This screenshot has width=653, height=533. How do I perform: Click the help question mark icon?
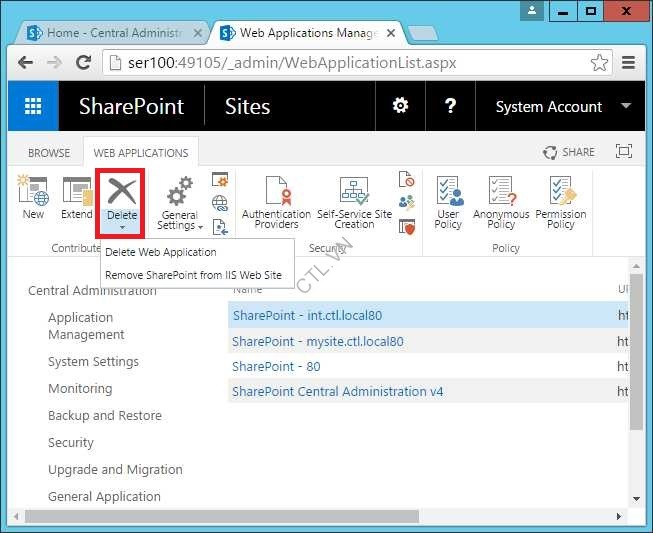coord(450,106)
